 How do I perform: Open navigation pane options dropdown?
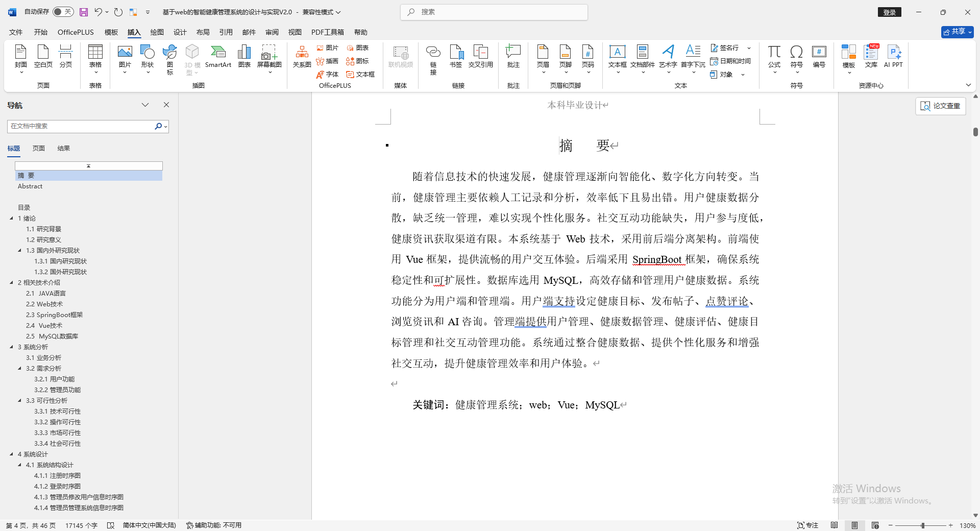pos(145,105)
